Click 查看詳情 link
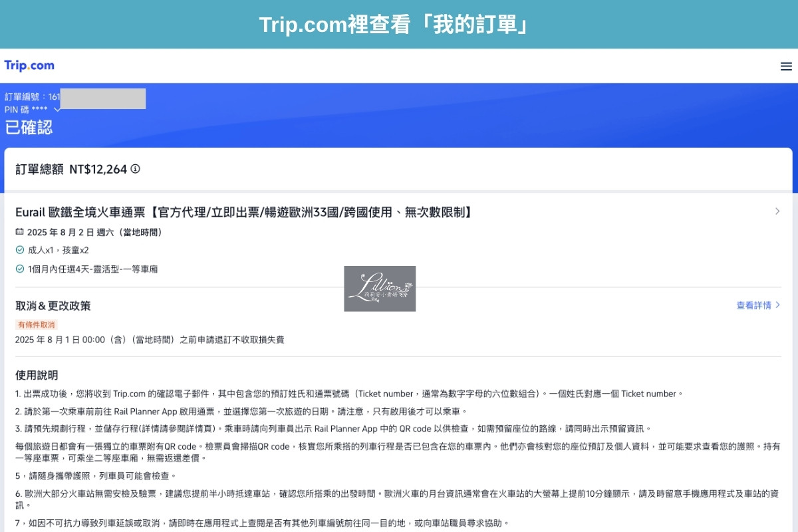 [x=758, y=305]
